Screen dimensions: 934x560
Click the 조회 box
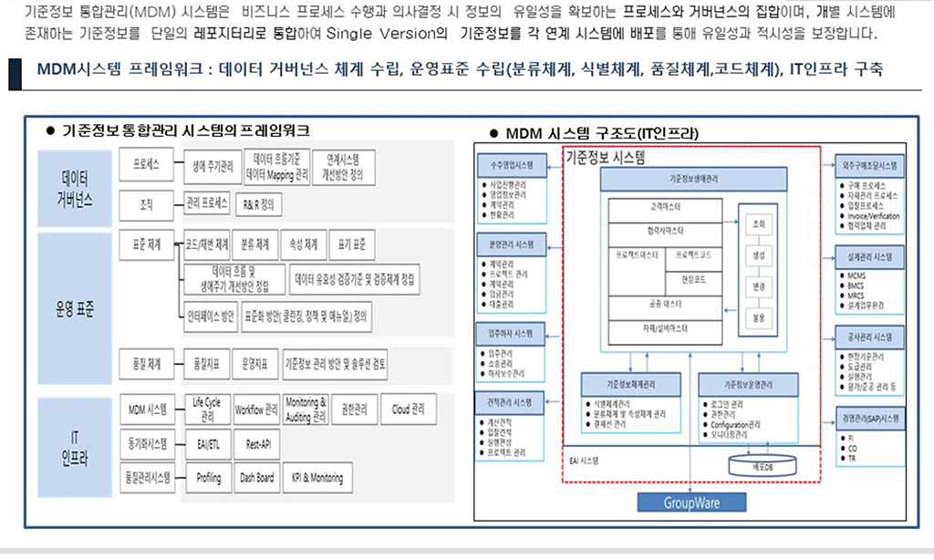(x=758, y=224)
